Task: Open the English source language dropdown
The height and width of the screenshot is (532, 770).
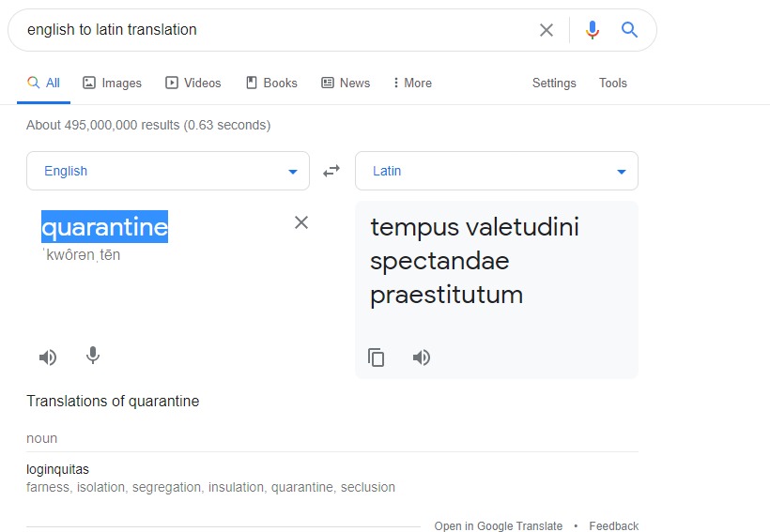Action: coord(167,171)
